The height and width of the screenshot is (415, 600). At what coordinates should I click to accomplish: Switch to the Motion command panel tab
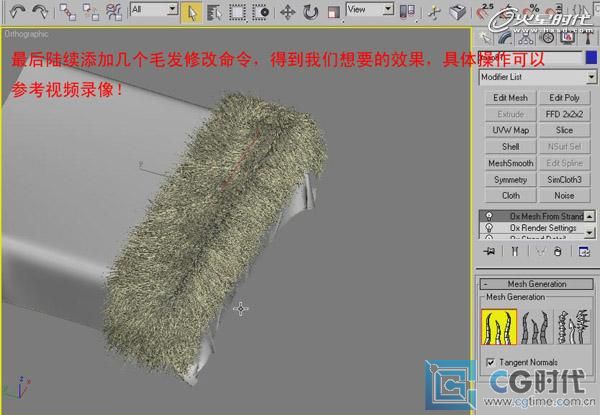pyautogui.click(x=548, y=37)
